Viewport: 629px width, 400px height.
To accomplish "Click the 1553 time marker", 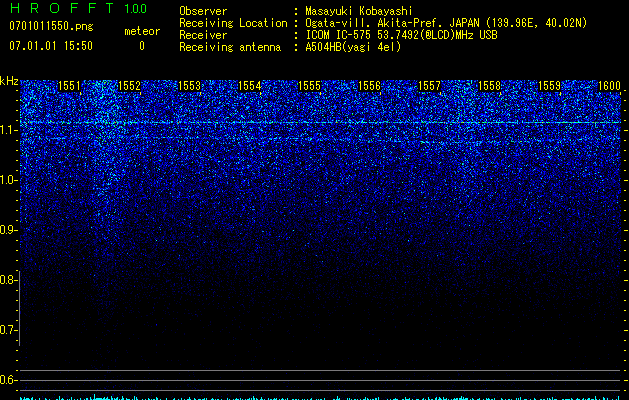I will click(189, 86).
